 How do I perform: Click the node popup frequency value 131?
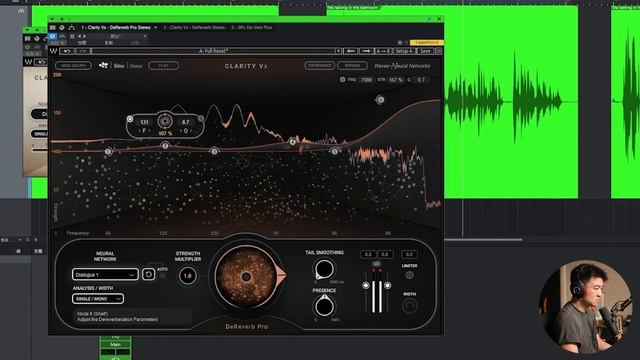click(144, 122)
